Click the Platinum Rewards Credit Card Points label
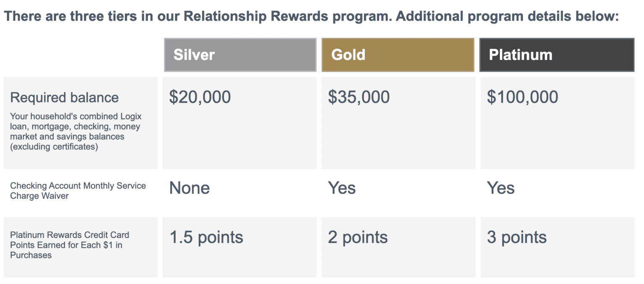 coord(70,245)
